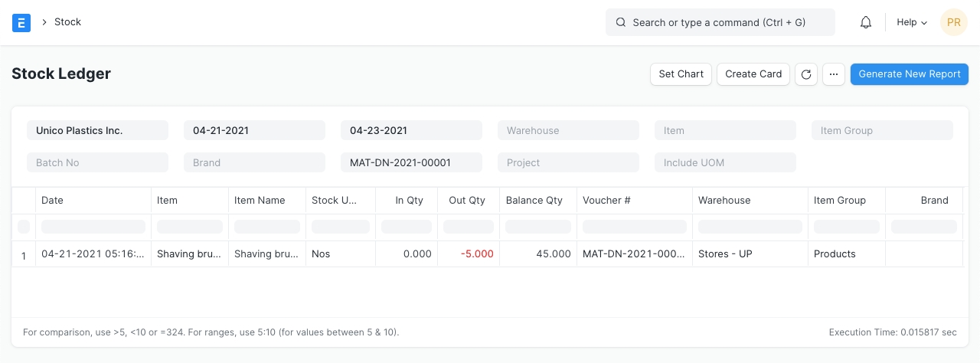Open the three-dots more options menu
This screenshot has width=980, height=363.
[834, 74]
